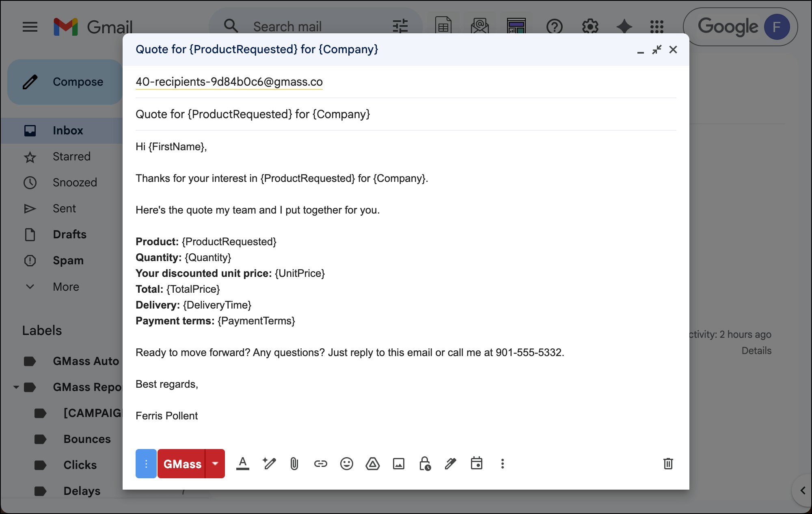Screen dimensions: 812x514
Task: Insert a photo into the email
Action: pyautogui.click(x=398, y=464)
